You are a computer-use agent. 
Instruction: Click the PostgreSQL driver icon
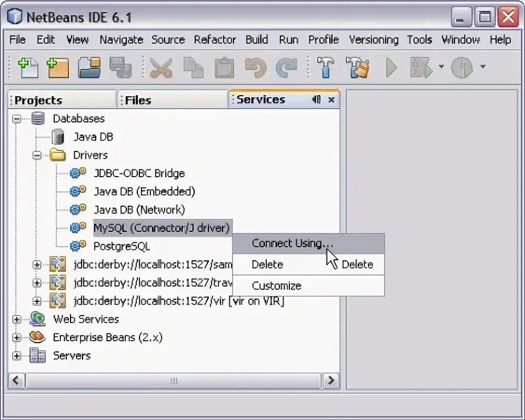coord(78,246)
